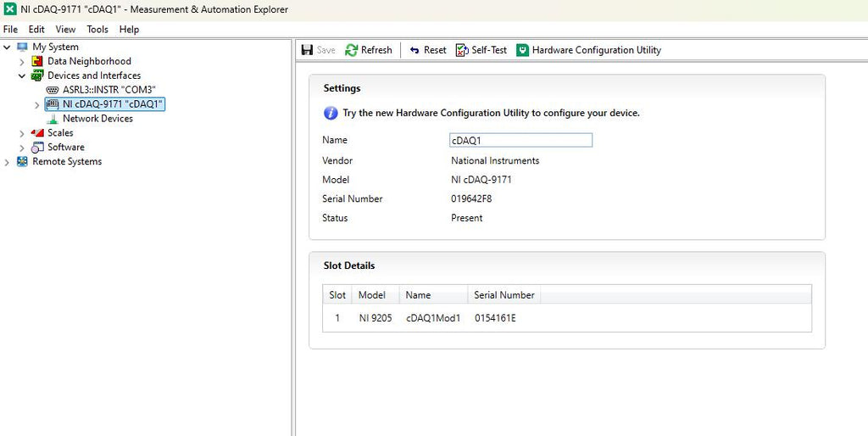Click the NI 9205 model cell
Screen dimensions: 868x436
376,319
